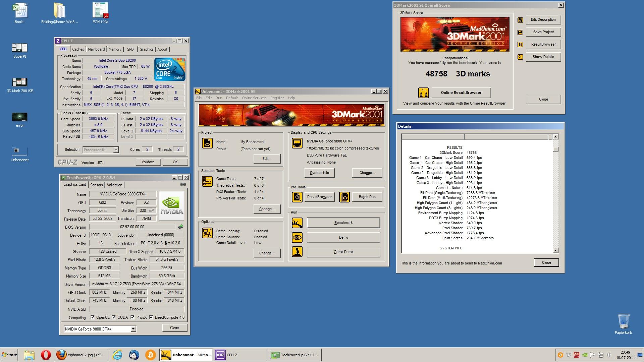Toggle the CUDA checkbox in GPU-Z
The height and width of the screenshot is (362, 644).
114,317
